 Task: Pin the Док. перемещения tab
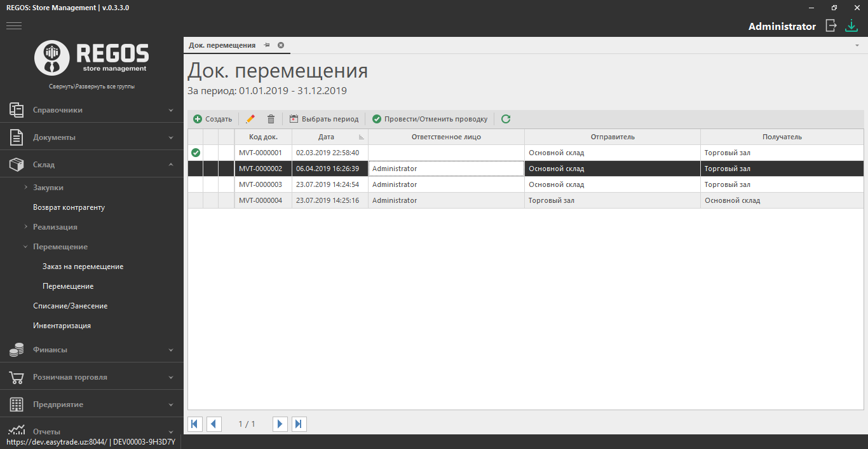pyautogui.click(x=267, y=45)
